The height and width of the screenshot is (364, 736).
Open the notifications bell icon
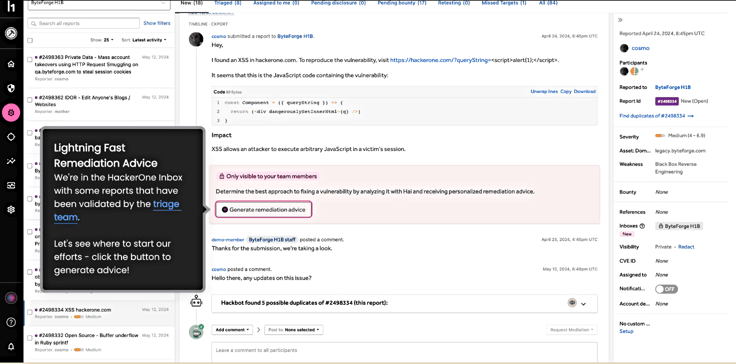[11, 347]
